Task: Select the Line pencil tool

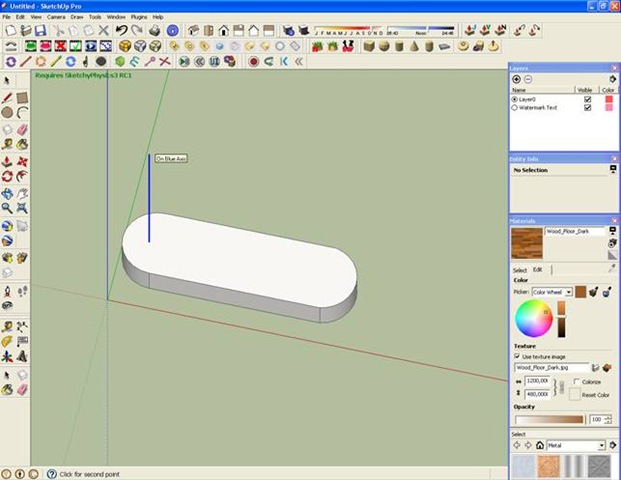Action: [8, 97]
